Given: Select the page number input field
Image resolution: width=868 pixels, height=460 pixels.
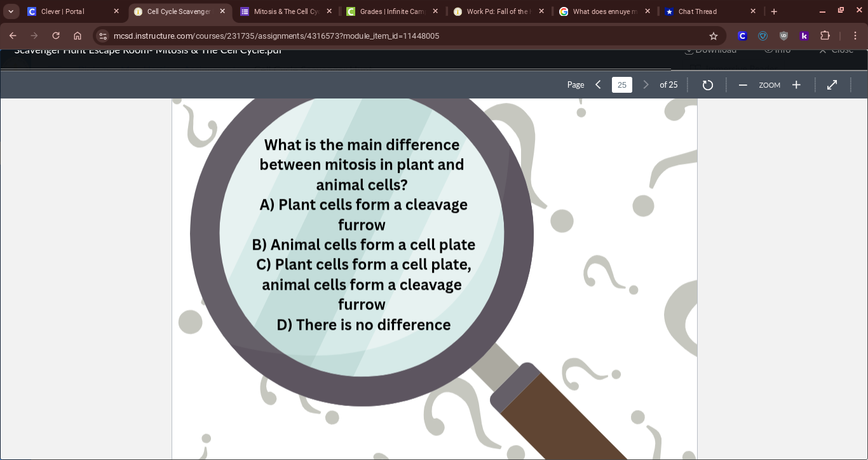Looking at the screenshot, I should pyautogui.click(x=621, y=85).
